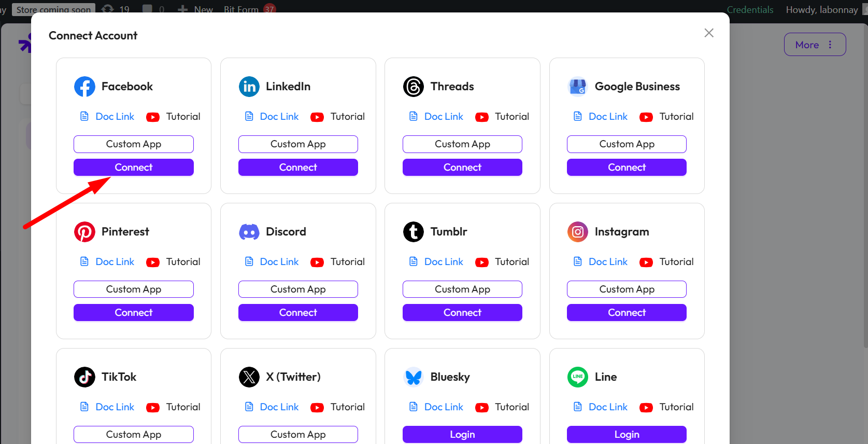Open the Pinterest Doc Link
This screenshot has width=868, height=444.
tap(115, 261)
